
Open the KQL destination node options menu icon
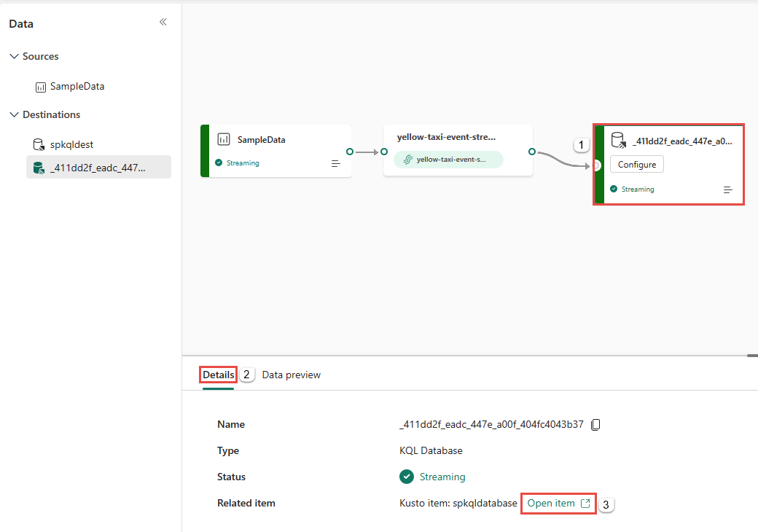click(727, 189)
